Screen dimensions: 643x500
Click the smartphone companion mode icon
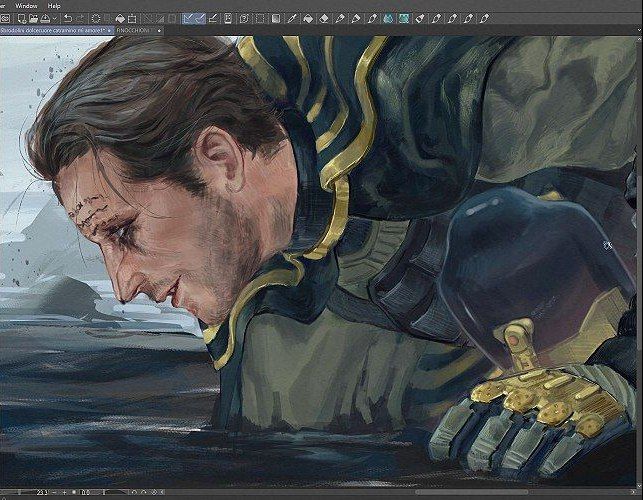pyautogui.click(x=228, y=18)
